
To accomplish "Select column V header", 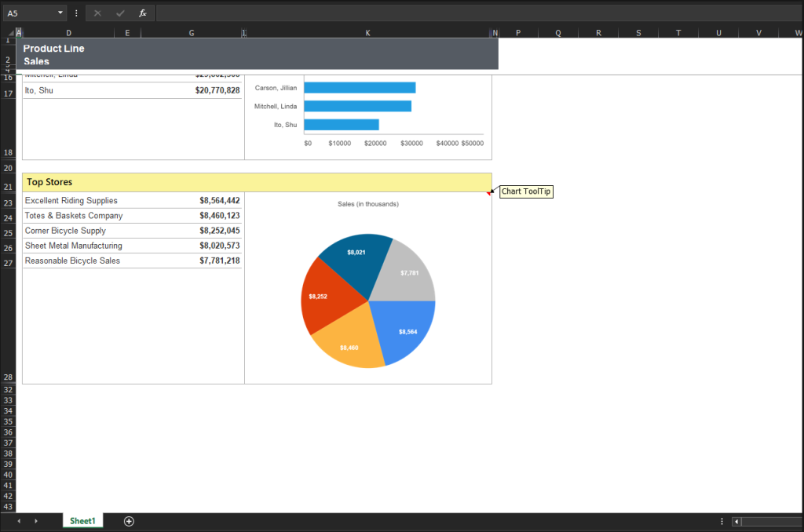I will click(758, 33).
